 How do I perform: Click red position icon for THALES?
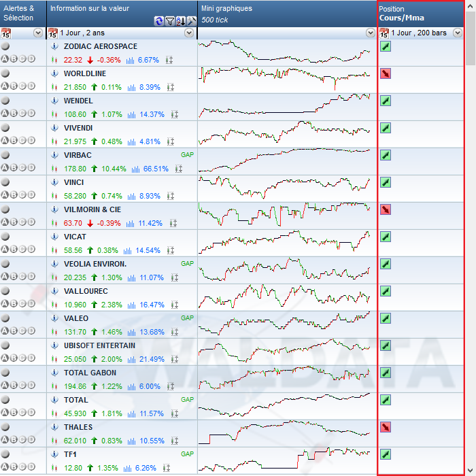click(x=386, y=427)
